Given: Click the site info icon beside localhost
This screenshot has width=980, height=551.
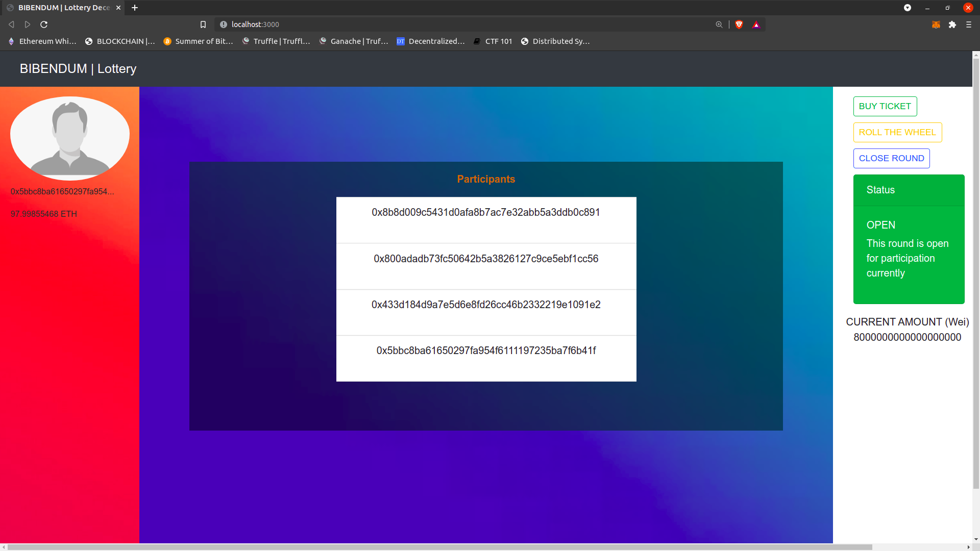Looking at the screenshot, I should [x=223, y=24].
